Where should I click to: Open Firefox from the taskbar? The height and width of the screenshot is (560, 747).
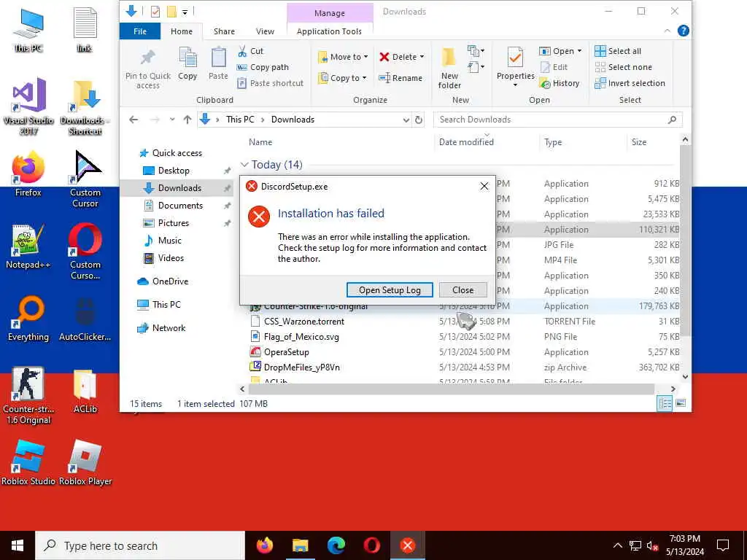click(264, 545)
